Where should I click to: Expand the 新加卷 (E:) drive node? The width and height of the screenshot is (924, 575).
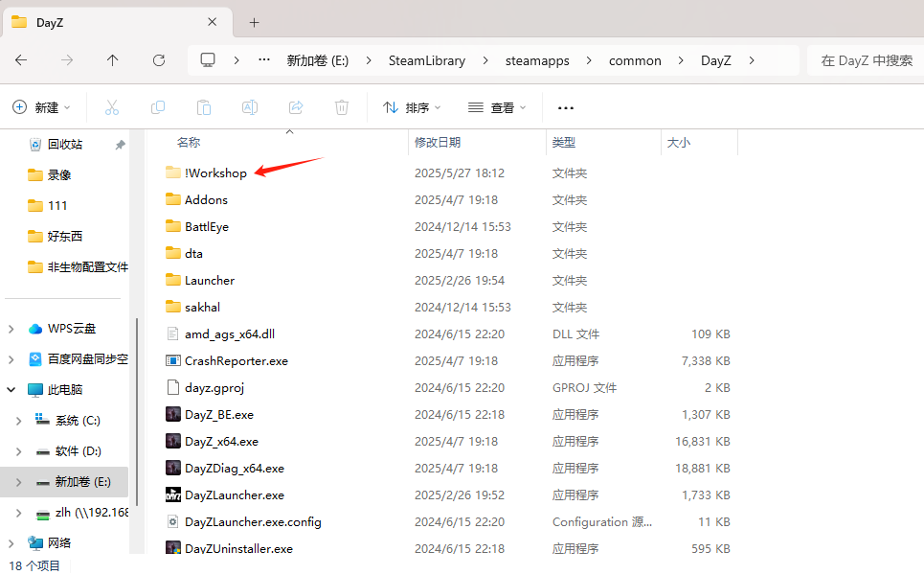pos(19,482)
